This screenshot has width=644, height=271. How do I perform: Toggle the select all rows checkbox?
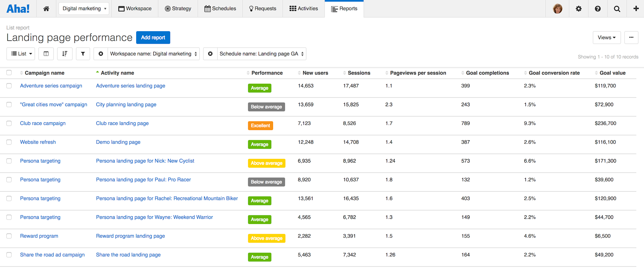9,73
